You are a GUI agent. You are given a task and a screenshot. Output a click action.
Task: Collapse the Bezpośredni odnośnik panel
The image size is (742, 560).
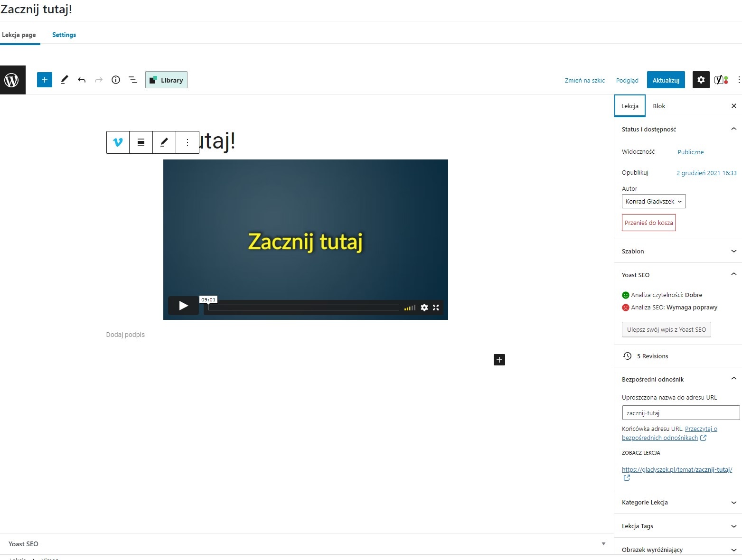click(x=678, y=379)
